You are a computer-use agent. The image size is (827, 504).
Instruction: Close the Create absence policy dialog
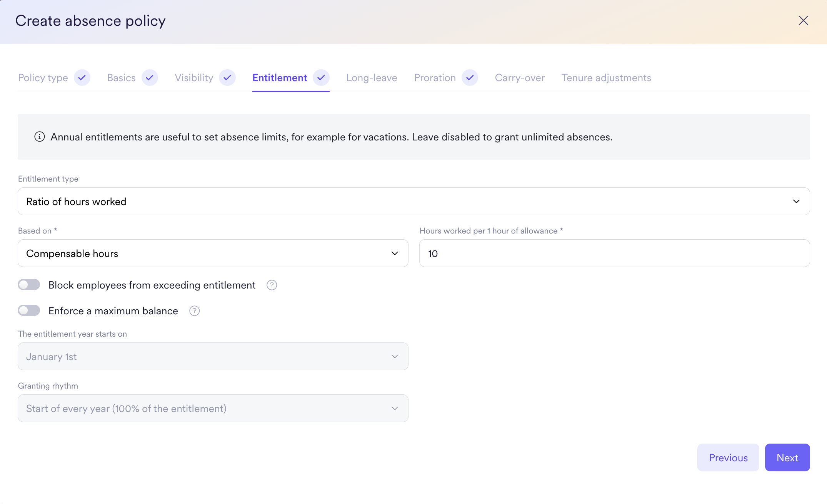[x=803, y=21]
